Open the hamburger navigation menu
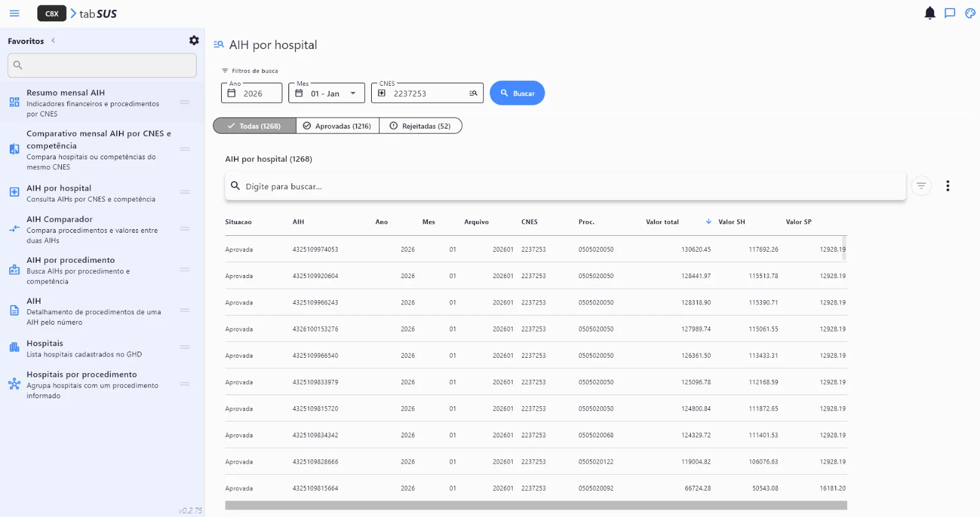980x517 pixels. point(15,13)
